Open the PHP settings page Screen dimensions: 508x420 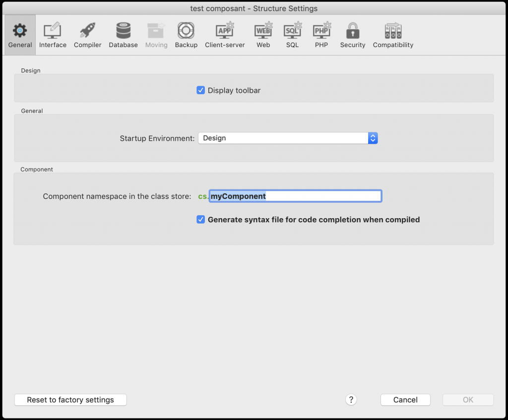(x=321, y=35)
